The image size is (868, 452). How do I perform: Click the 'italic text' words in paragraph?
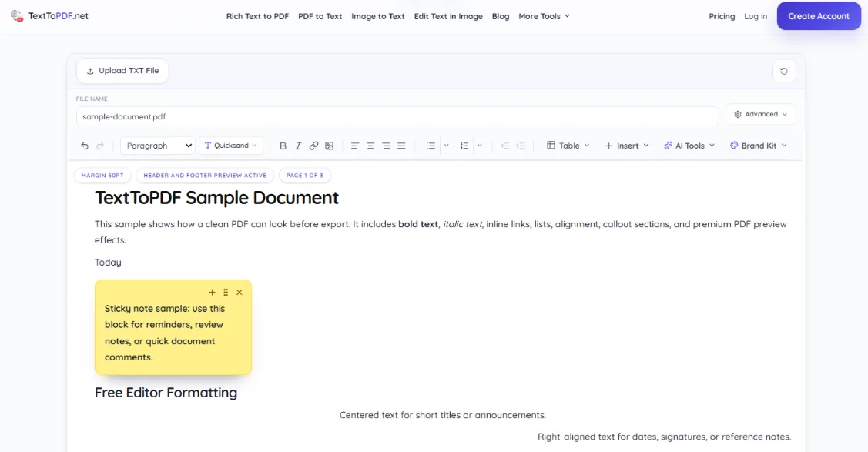[x=462, y=224]
